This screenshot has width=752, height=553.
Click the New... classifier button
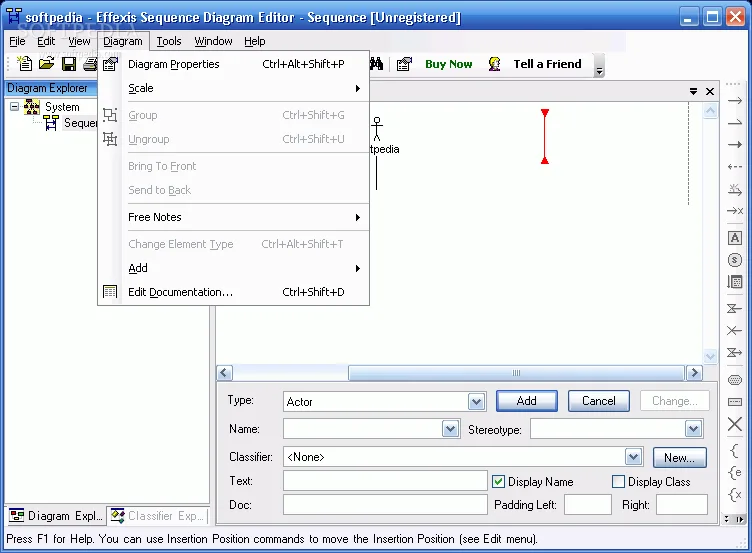point(680,458)
